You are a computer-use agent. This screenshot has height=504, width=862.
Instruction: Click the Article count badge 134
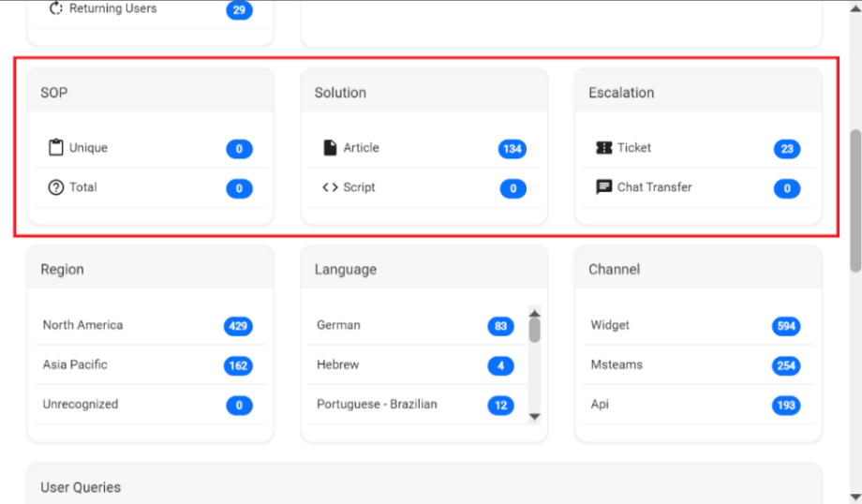click(512, 149)
